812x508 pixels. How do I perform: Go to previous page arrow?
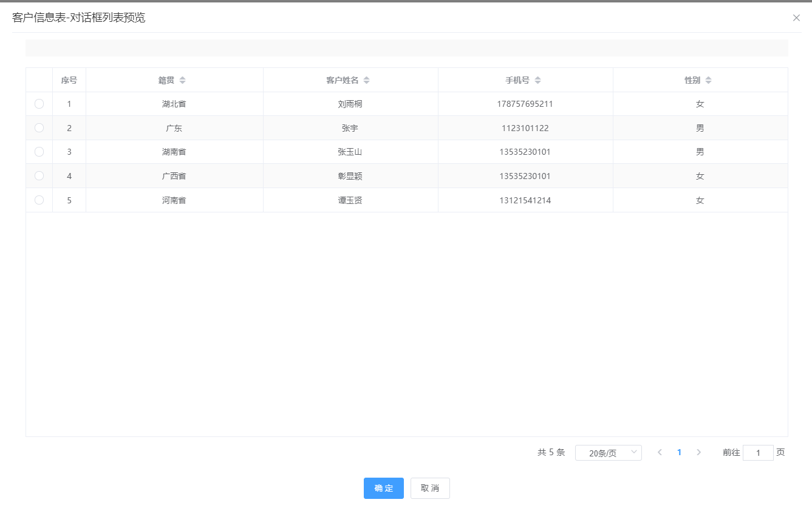(x=660, y=452)
